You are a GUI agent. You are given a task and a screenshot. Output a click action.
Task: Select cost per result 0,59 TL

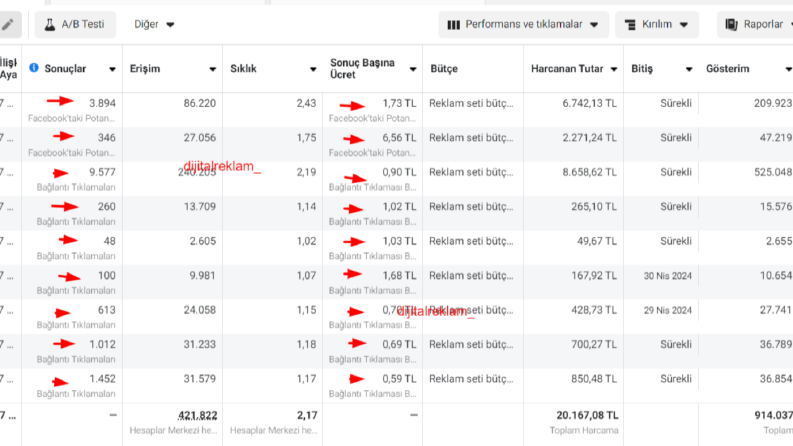[400, 379]
